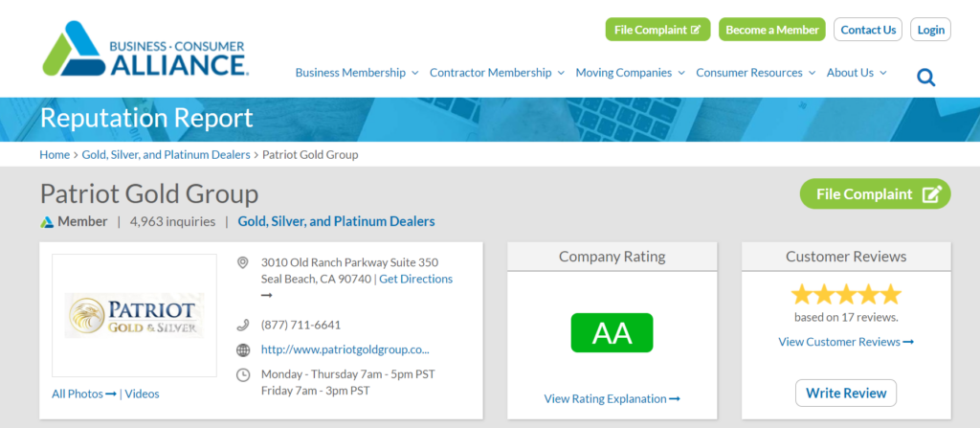Open Gold, Silver, and Platinum Dealers breadcrumb
Screen dimensions: 980x428
166,154
